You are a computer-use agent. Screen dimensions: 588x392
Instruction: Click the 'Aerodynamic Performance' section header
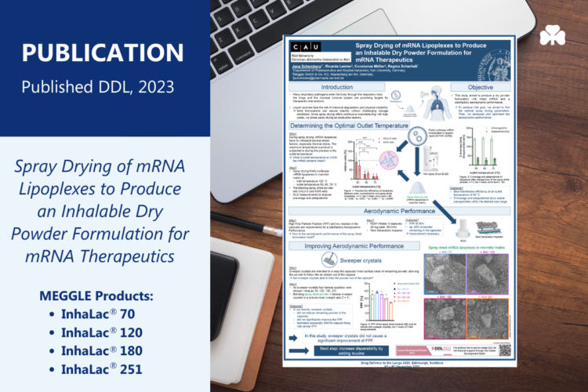click(x=399, y=211)
